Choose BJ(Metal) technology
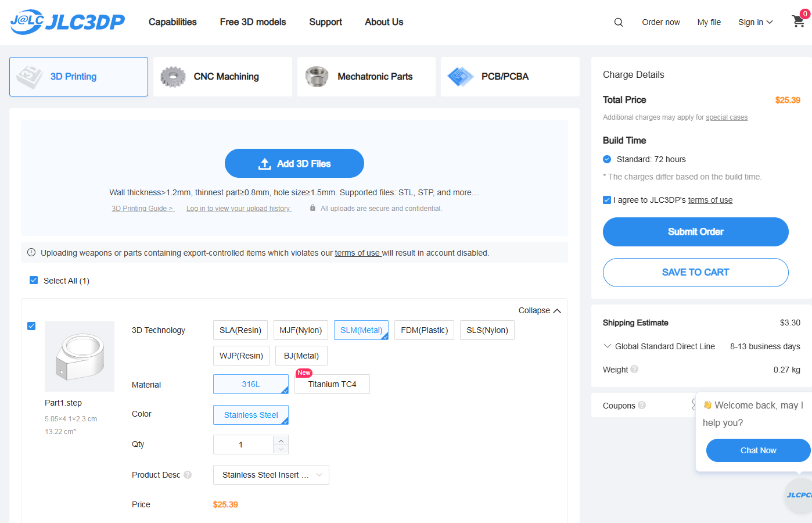This screenshot has height=523, width=812. [301, 356]
